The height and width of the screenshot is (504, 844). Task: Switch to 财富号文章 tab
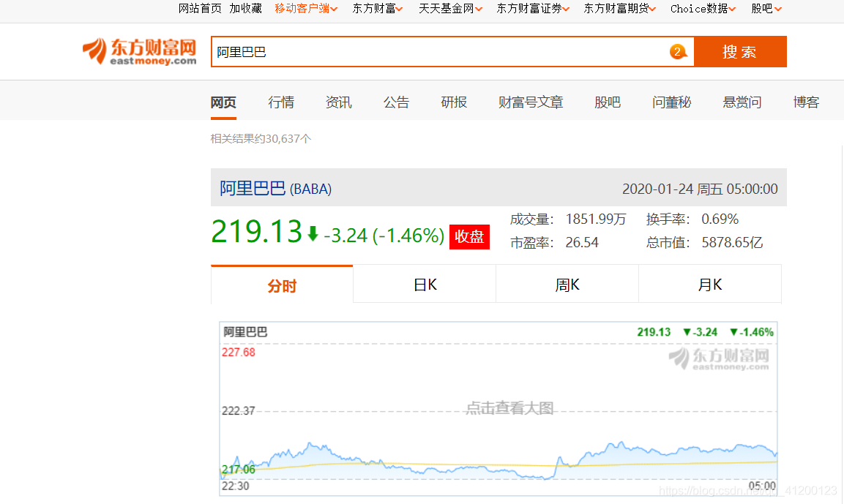531,102
